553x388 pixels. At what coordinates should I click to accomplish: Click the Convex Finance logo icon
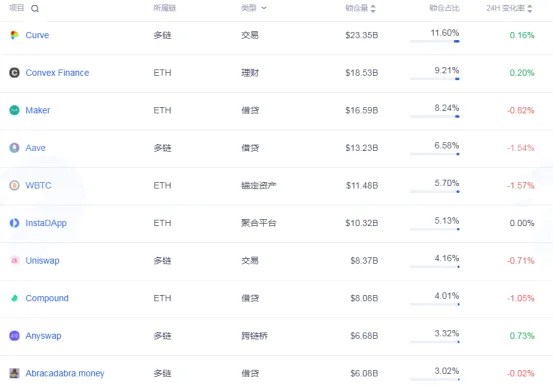click(14, 73)
